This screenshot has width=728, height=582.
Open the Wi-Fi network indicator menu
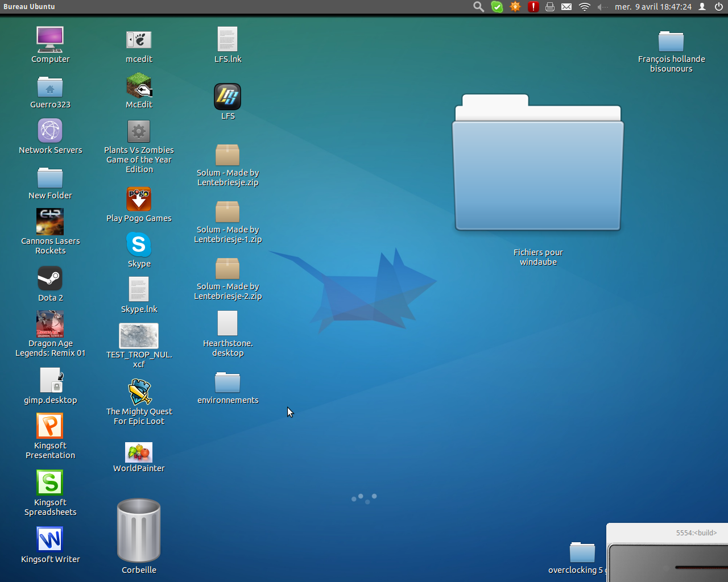pyautogui.click(x=585, y=7)
